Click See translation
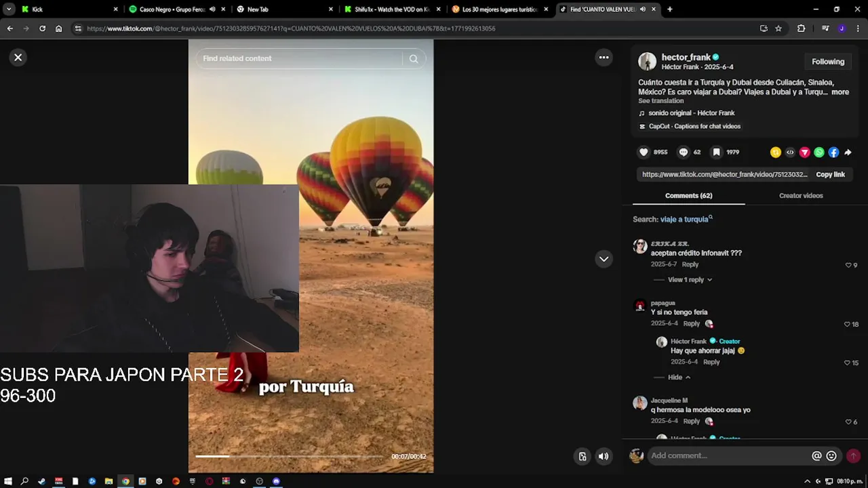Image resolution: width=868 pixels, height=488 pixels. pyautogui.click(x=660, y=101)
